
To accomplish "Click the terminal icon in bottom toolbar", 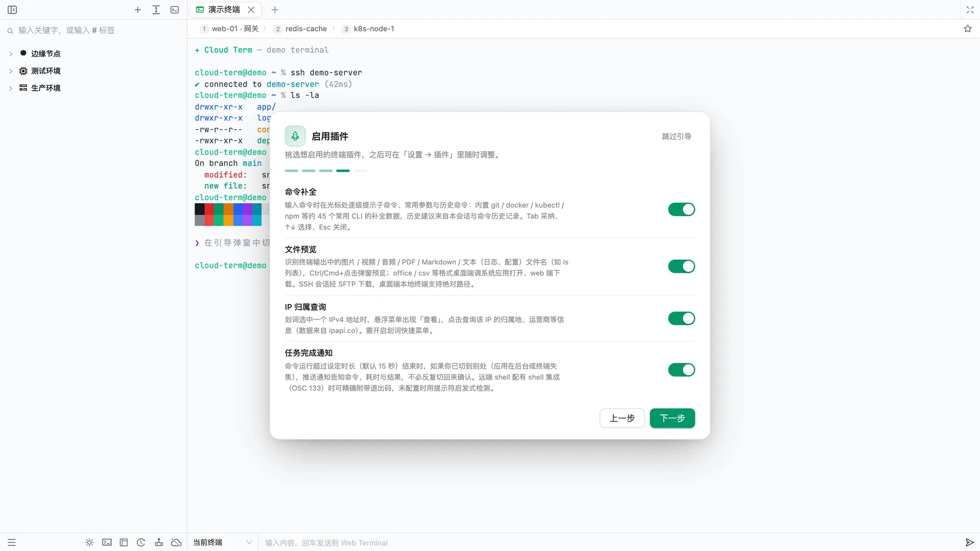I will pos(107,542).
